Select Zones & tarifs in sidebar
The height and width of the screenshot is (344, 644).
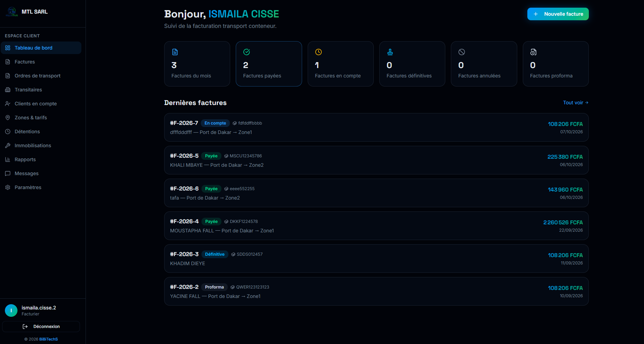(x=41, y=118)
